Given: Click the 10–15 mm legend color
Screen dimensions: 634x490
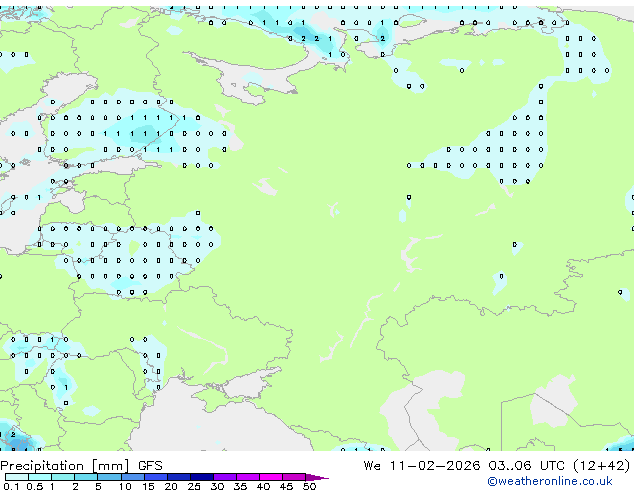Looking at the screenshot, I should pyautogui.click(x=133, y=477).
